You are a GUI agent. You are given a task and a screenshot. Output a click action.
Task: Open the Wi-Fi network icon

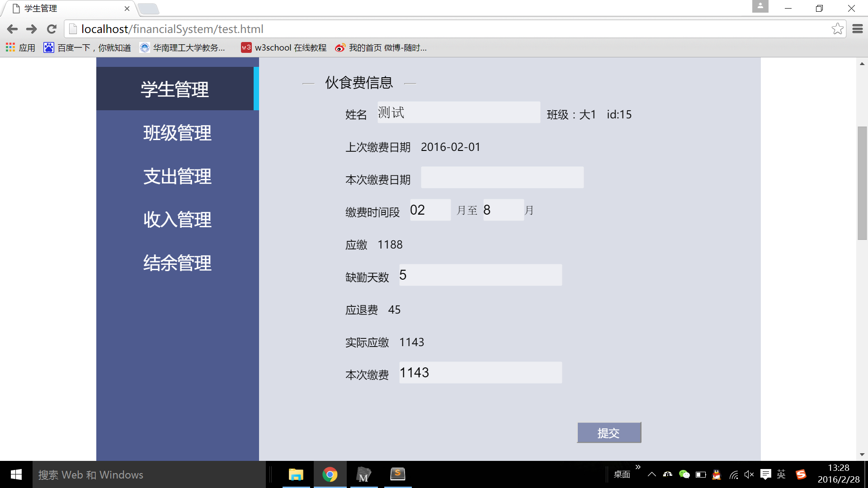(734, 474)
